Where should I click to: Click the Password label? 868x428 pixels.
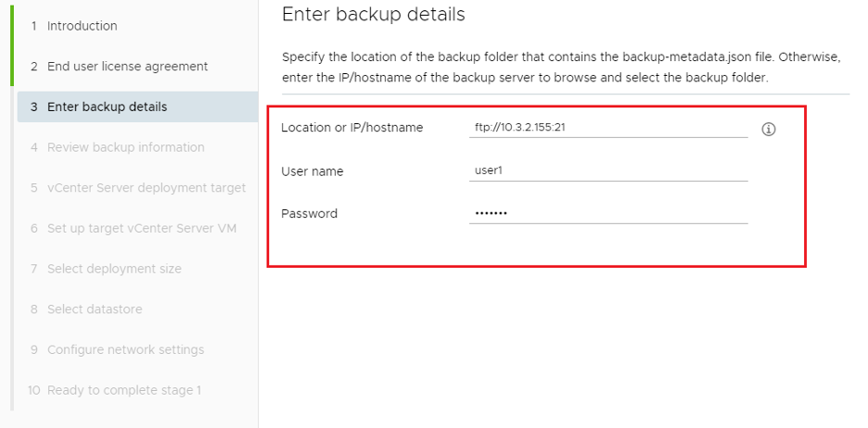[x=309, y=213]
